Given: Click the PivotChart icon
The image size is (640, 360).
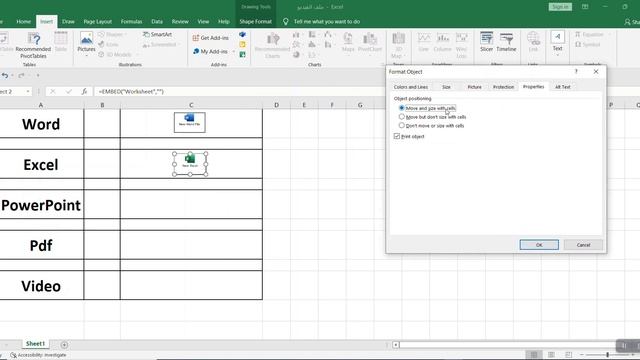Looking at the screenshot, I should pyautogui.click(x=370, y=42).
